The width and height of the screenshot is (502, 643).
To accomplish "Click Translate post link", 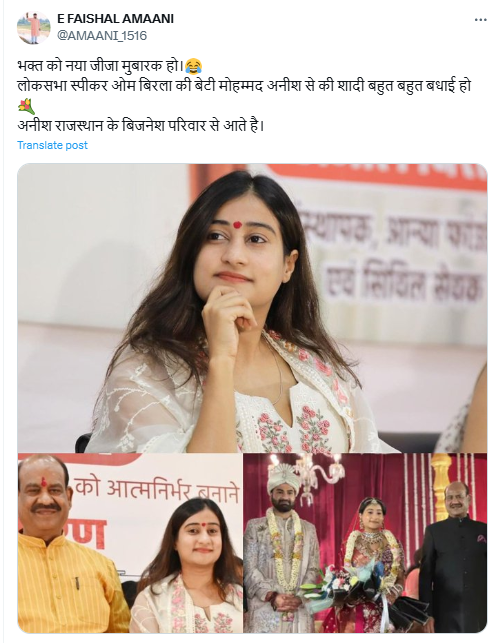I will [x=52, y=145].
